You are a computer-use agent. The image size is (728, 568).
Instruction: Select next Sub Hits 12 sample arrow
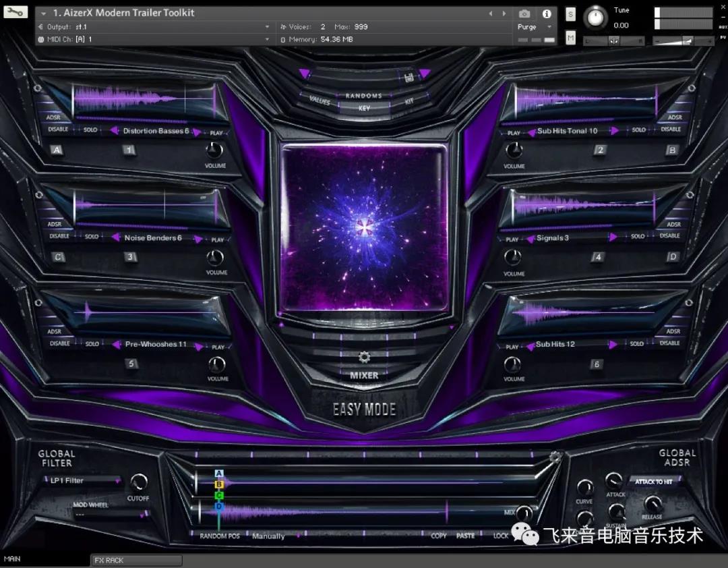613,345
